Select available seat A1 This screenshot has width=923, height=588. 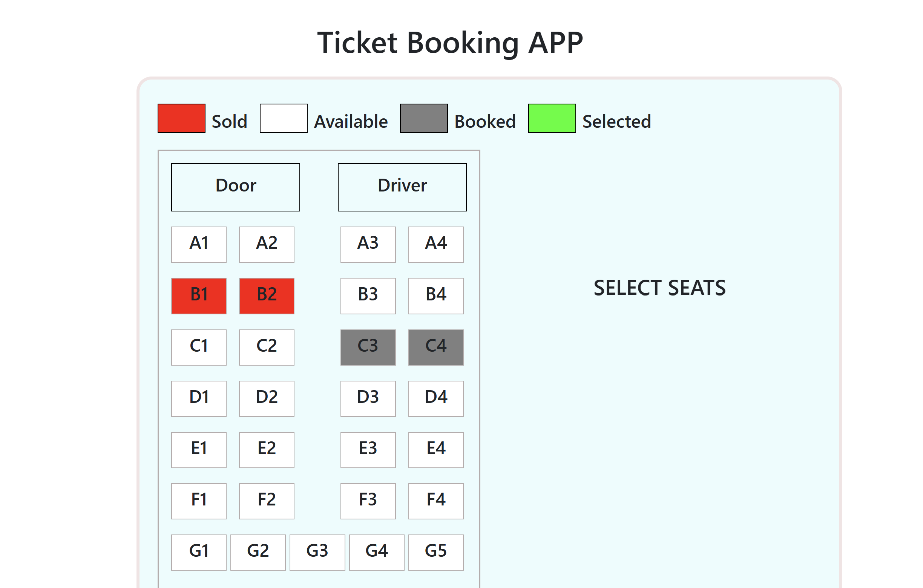[199, 244]
